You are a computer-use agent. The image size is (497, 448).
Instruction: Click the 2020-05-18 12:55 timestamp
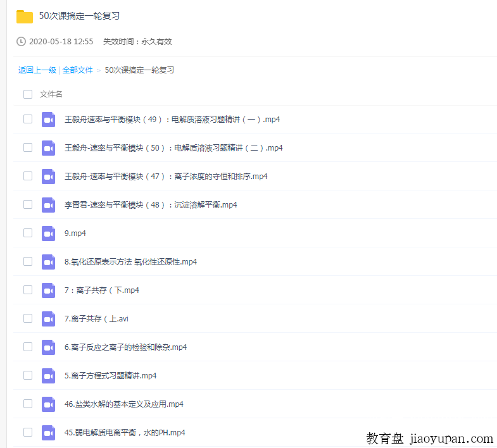(x=61, y=42)
